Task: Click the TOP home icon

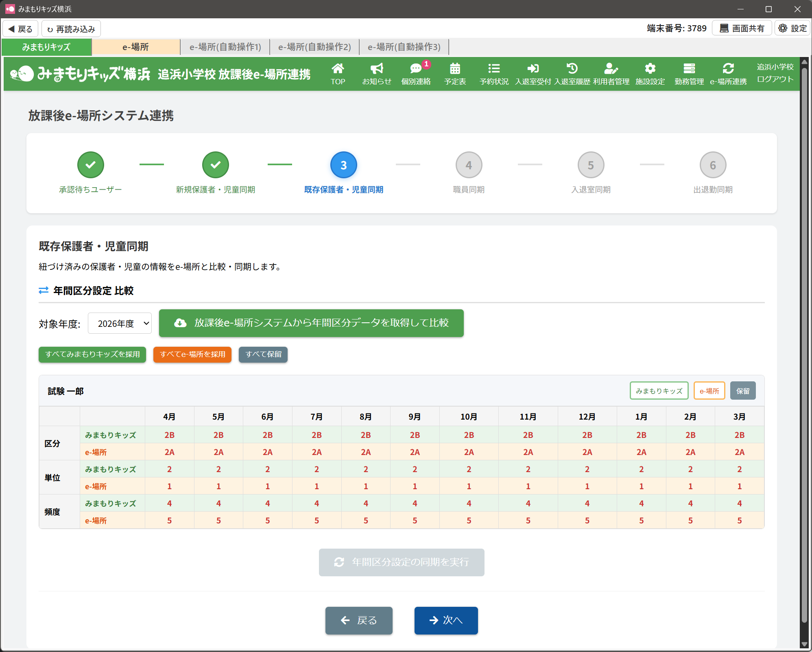Action: pyautogui.click(x=338, y=73)
